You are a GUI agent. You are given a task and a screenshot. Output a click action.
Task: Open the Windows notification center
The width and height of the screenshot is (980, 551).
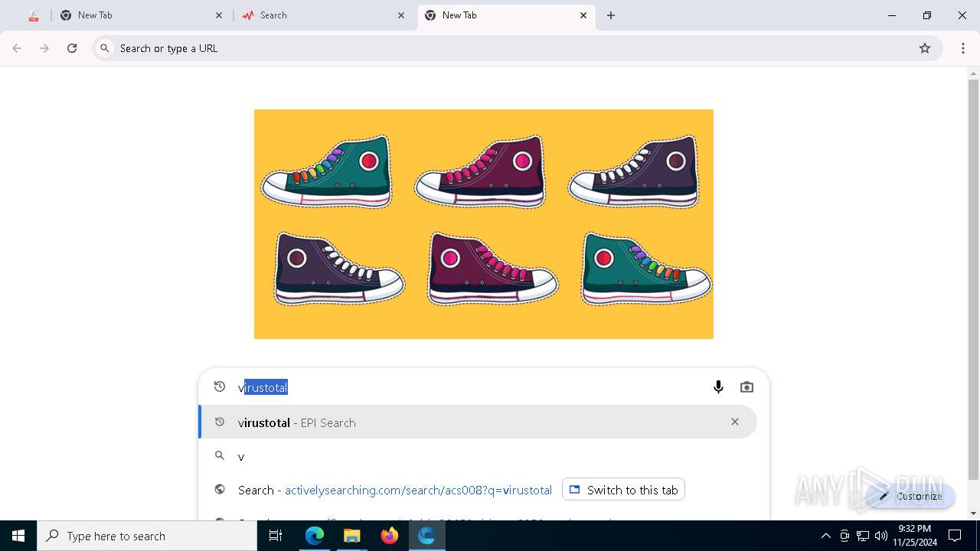(955, 536)
